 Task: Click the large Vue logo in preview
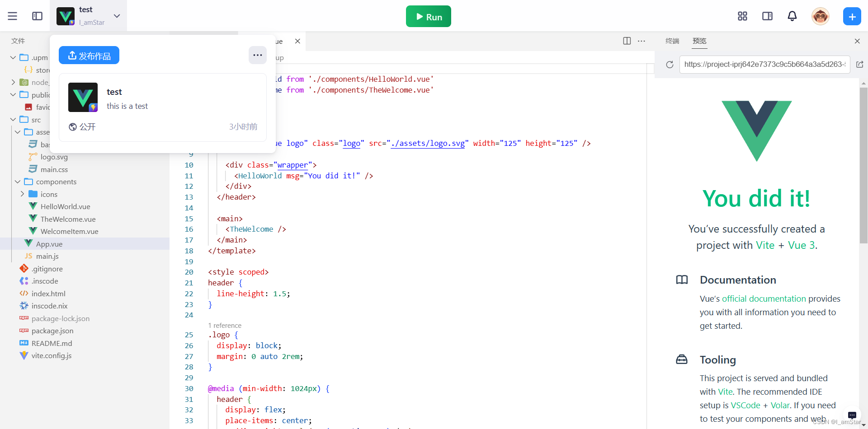[756, 131]
